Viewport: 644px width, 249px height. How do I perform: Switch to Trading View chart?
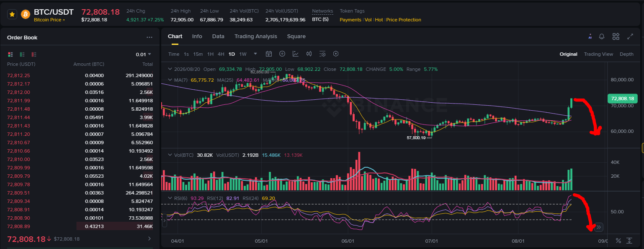tap(599, 54)
